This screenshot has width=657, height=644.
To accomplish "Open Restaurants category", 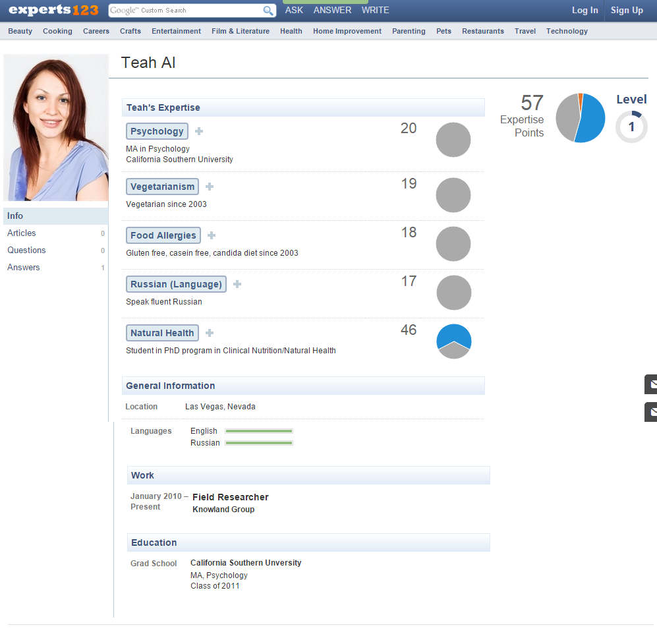I will pyautogui.click(x=483, y=31).
